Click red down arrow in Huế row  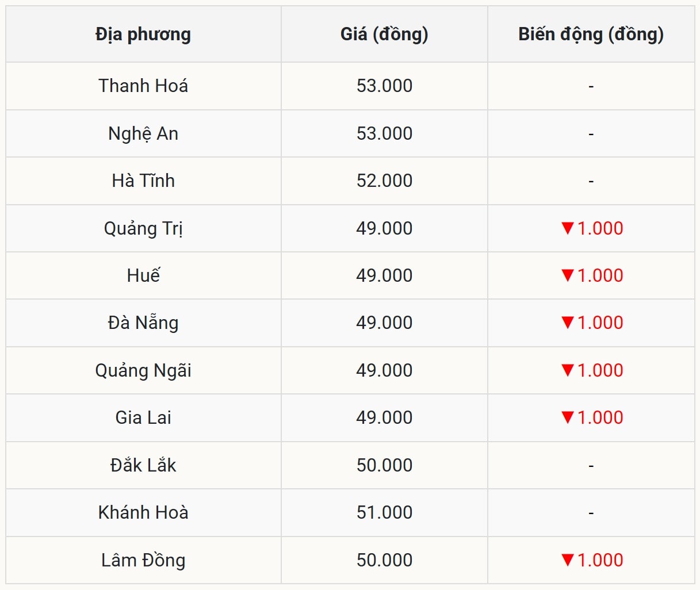[568, 275]
